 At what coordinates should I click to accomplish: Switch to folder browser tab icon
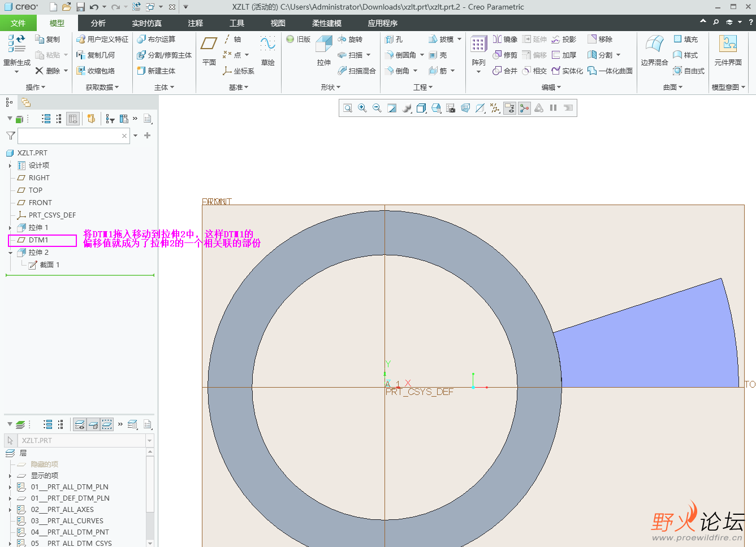pos(26,102)
